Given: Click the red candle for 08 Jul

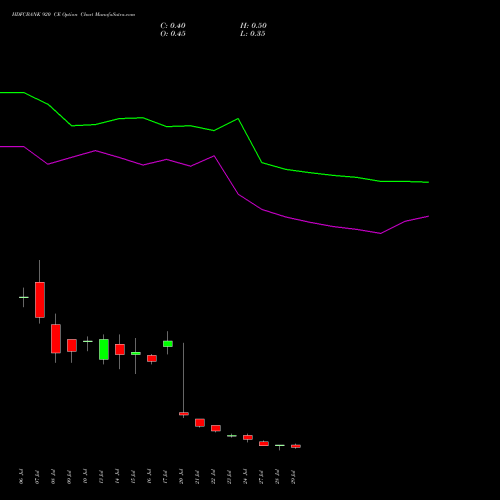Looking at the screenshot, I should click(56, 338).
